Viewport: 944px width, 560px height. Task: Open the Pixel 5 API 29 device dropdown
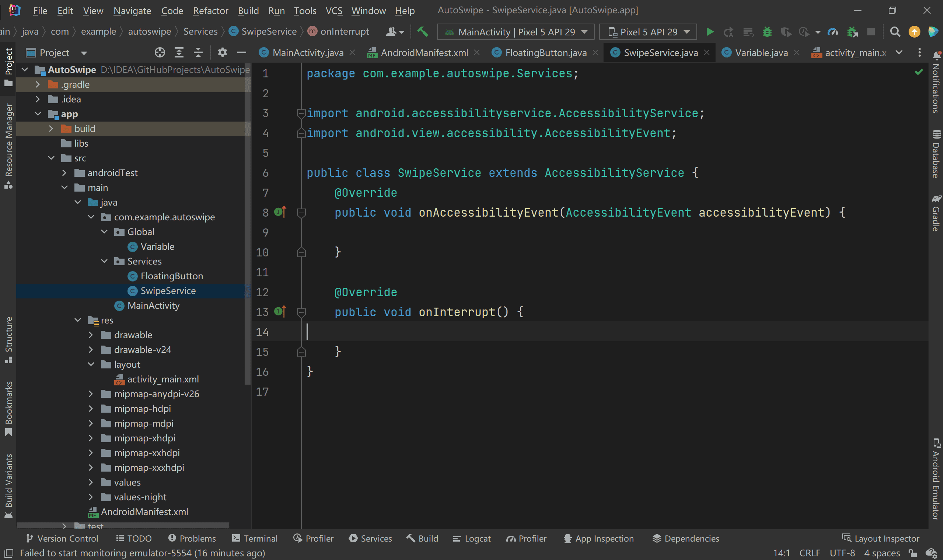(x=648, y=32)
